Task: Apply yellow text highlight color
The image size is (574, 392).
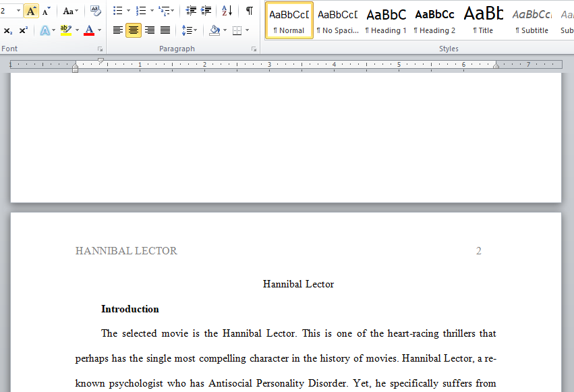Action: (66, 30)
